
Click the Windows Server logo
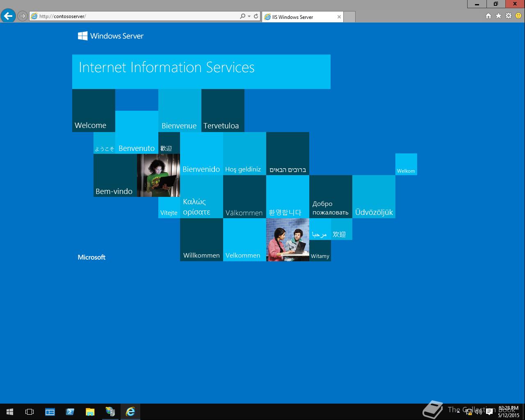coord(111,36)
